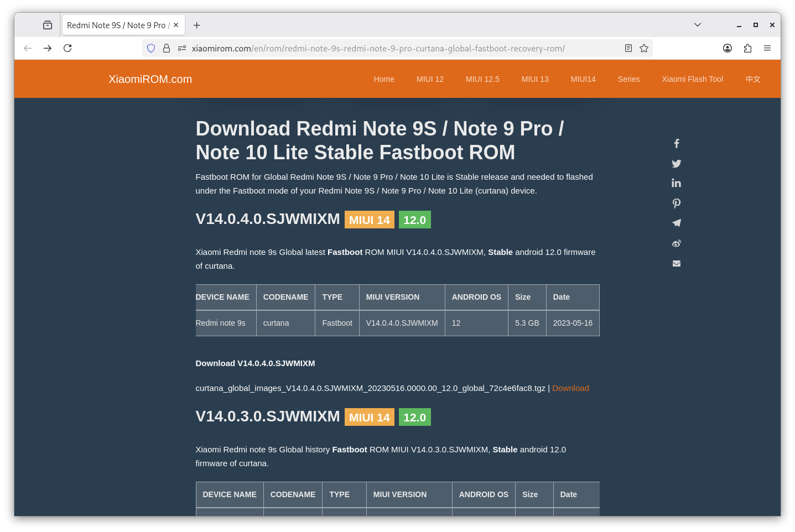Image resolution: width=795 pixels, height=532 pixels.
Task: Open the MIUI 12 menu item
Action: click(x=430, y=79)
